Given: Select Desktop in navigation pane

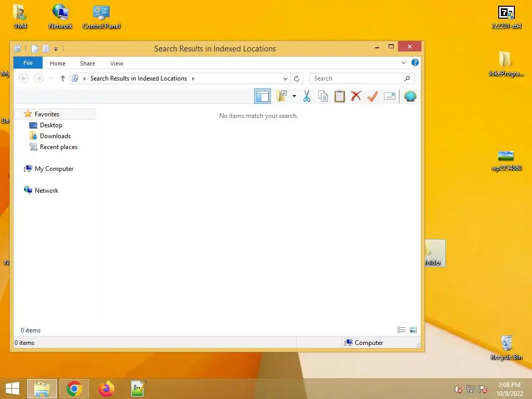Looking at the screenshot, I should pos(51,125).
